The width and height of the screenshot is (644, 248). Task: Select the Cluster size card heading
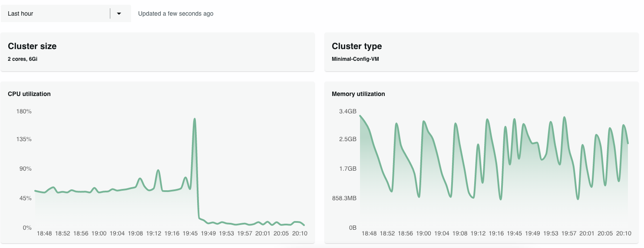point(32,46)
